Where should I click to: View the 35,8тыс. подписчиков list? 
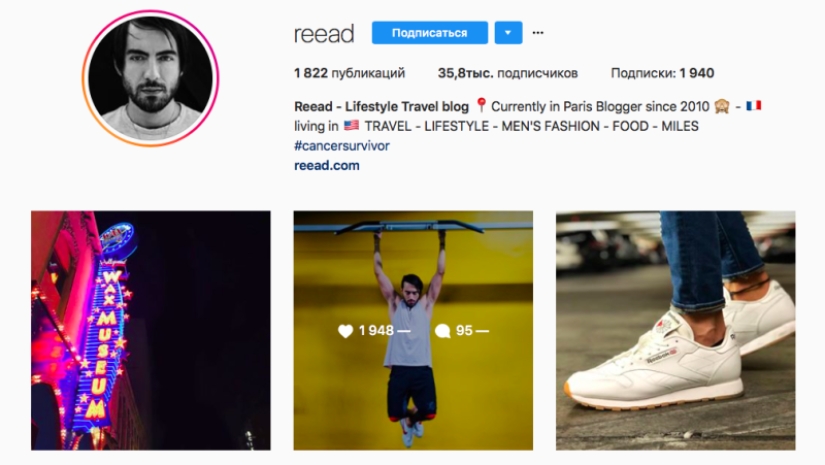point(508,73)
